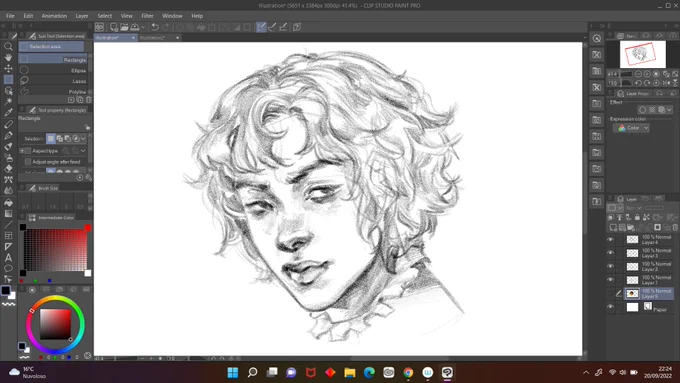Open the Layer menu

pos(82,16)
